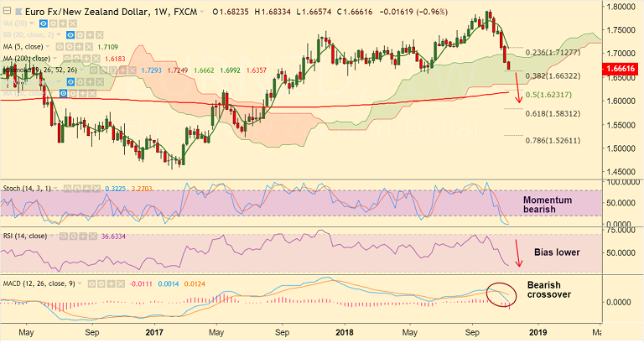644x343 pixels.
Task: Open the BB (20, close, 2) dropdown arrow
Action: (x=59, y=35)
